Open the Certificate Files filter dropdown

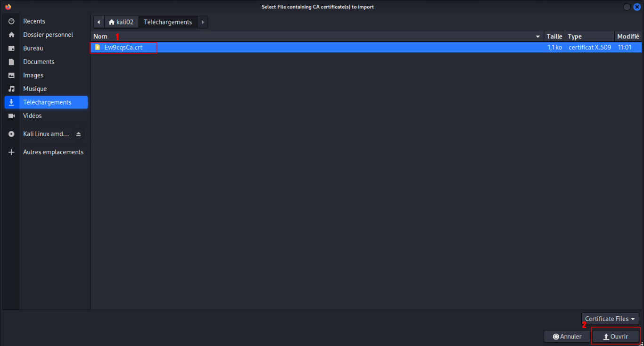point(610,319)
